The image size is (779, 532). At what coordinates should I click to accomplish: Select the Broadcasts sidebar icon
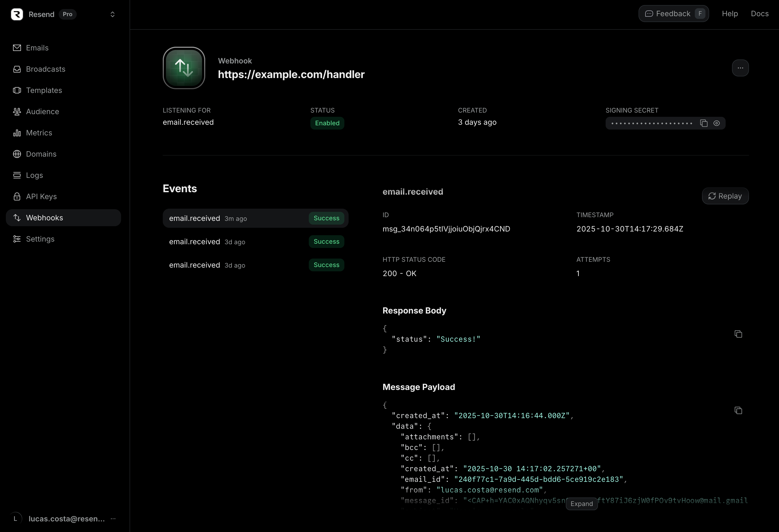pyautogui.click(x=17, y=69)
